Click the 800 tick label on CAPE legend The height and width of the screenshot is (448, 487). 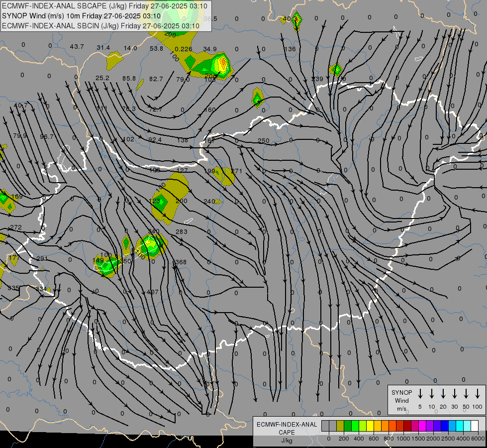click(x=389, y=439)
